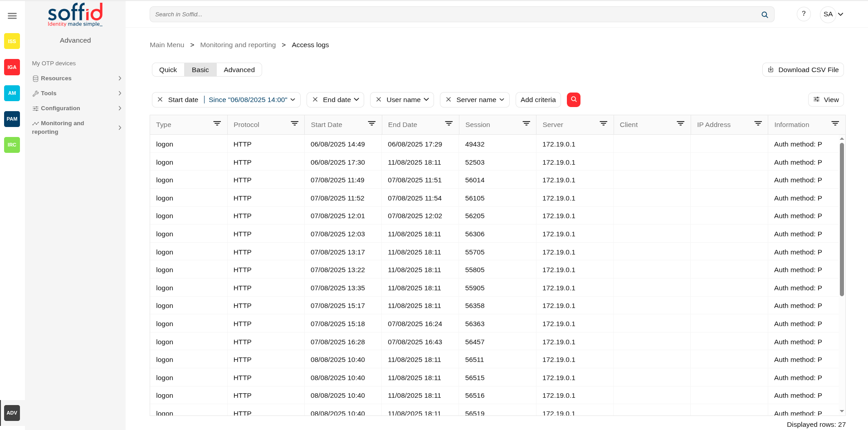The height and width of the screenshot is (430, 868).
Task: Remove the User name criterion
Action: point(379,99)
